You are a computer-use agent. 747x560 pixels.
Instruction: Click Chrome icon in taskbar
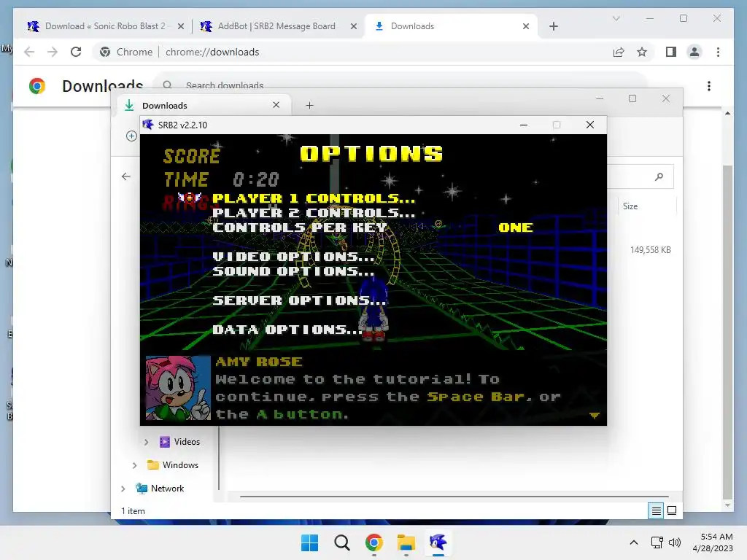(x=374, y=542)
